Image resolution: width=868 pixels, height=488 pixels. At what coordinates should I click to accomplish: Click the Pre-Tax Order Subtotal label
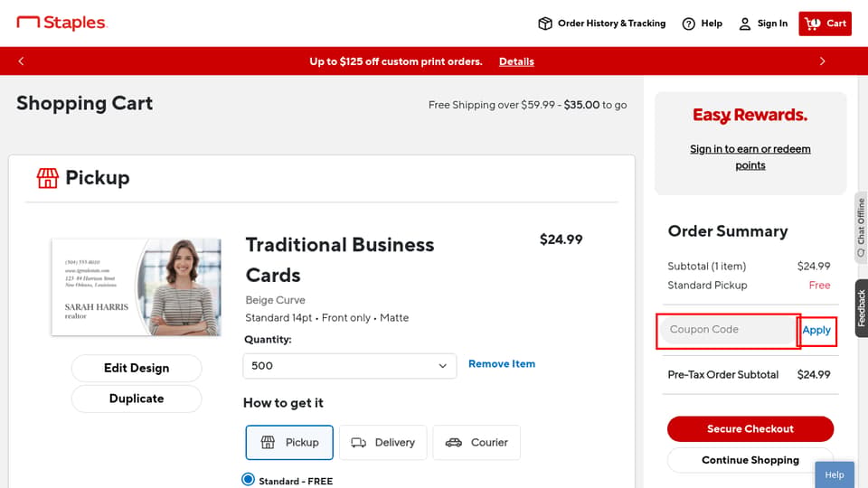tap(722, 374)
